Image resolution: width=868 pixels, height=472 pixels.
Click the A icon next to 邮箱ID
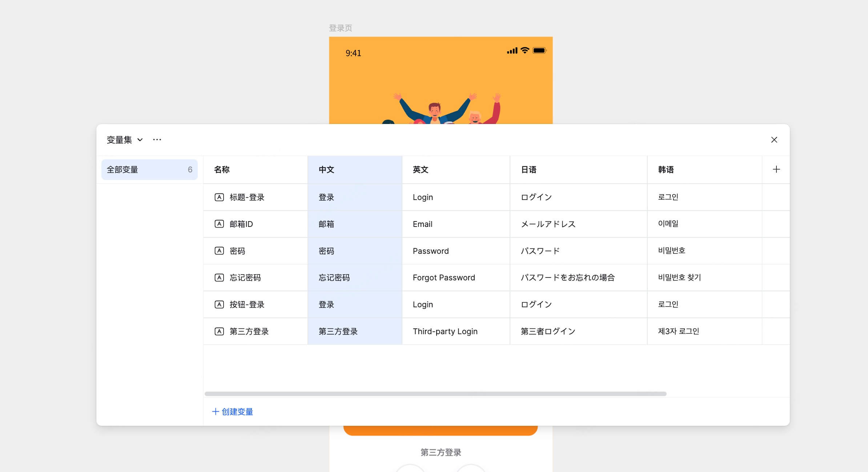click(219, 224)
